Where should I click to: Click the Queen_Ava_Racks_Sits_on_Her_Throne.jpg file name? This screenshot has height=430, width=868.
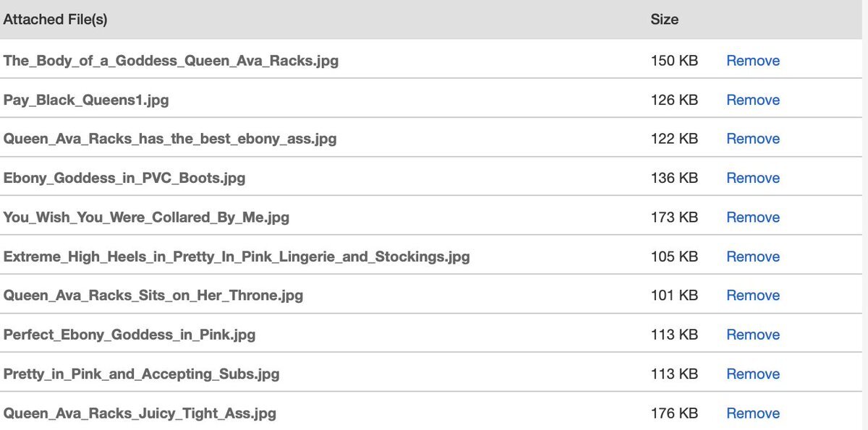[x=153, y=296]
